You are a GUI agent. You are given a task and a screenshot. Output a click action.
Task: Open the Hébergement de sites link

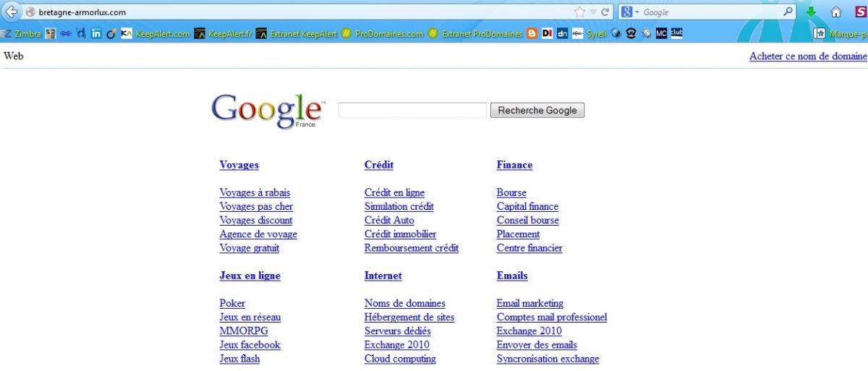(x=409, y=317)
